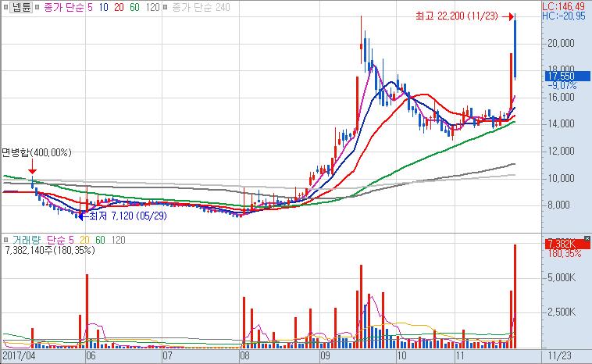
Task: Click the 08 month label on date axis
Action: (244, 355)
